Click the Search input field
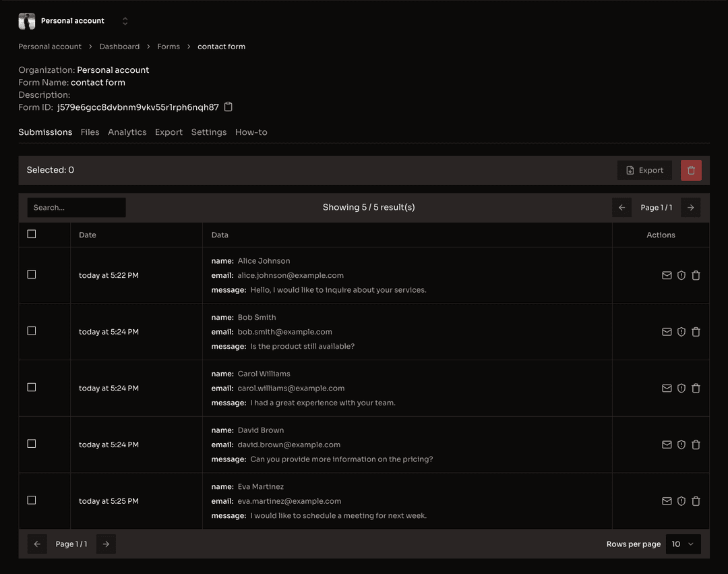Image resolution: width=728 pixels, height=574 pixels. (76, 207)
